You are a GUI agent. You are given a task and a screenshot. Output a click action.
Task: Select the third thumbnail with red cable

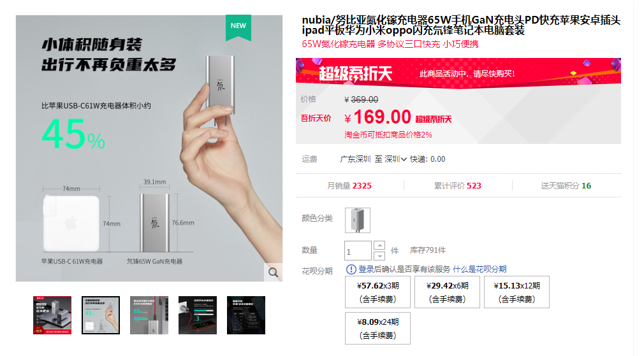pos(149,315)
